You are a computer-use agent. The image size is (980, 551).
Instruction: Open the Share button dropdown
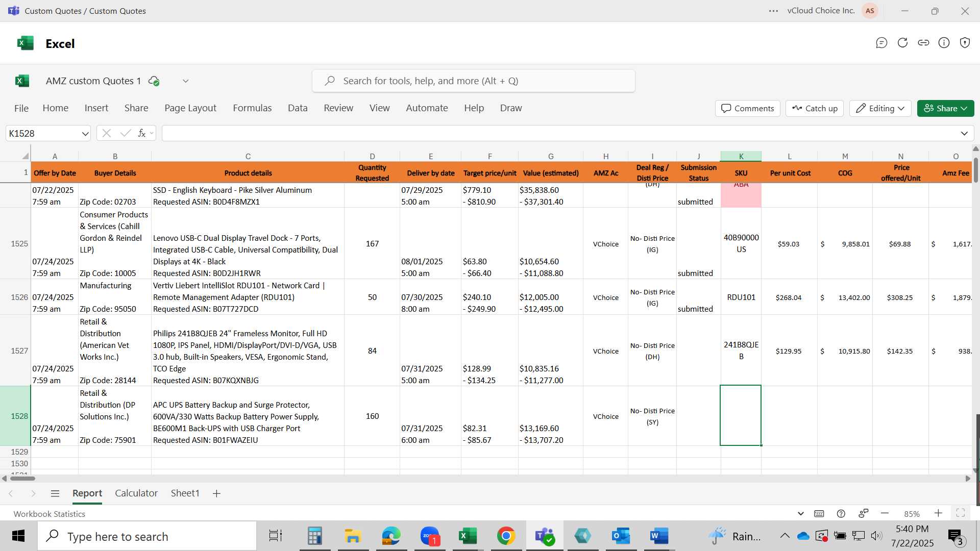945,108
